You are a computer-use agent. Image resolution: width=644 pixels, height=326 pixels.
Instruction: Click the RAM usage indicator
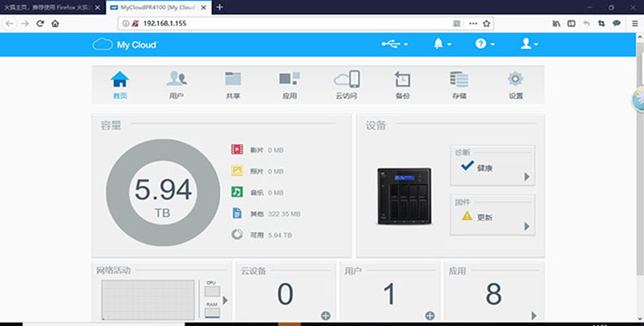(212, 313)
